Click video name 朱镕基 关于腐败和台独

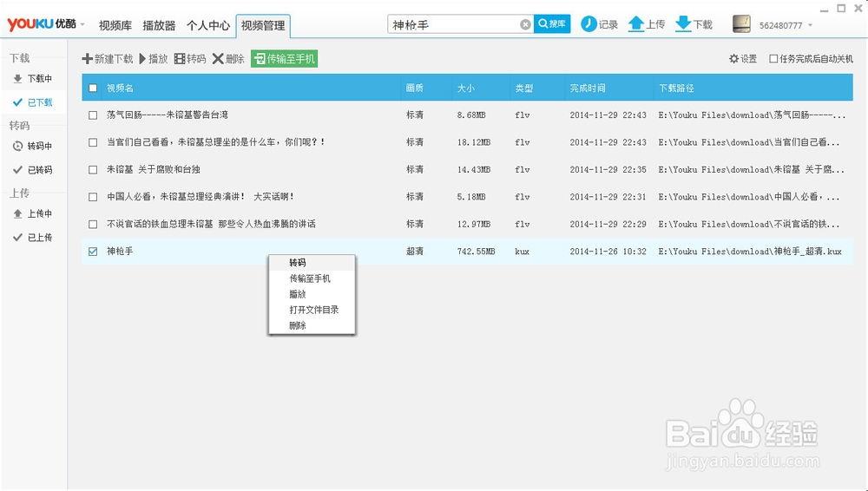pyautogui.click(x=154, y=169)
